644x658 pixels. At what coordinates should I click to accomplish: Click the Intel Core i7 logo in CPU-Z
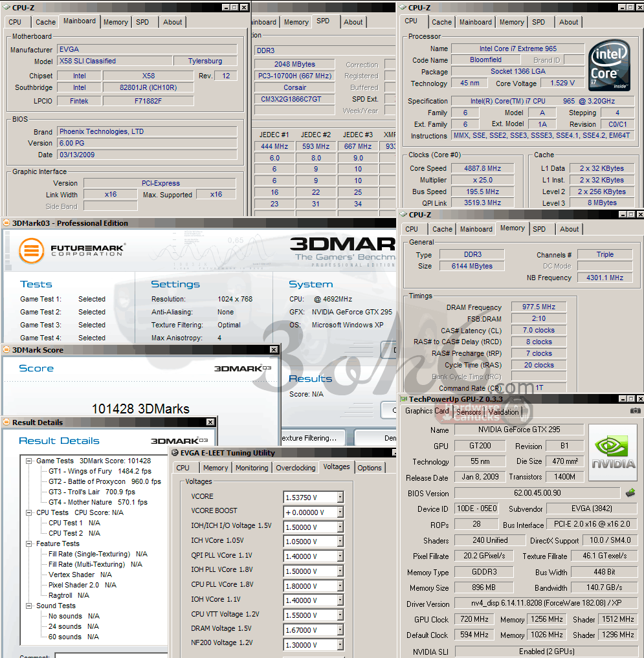pyautogui.click(x=609, y=65)
